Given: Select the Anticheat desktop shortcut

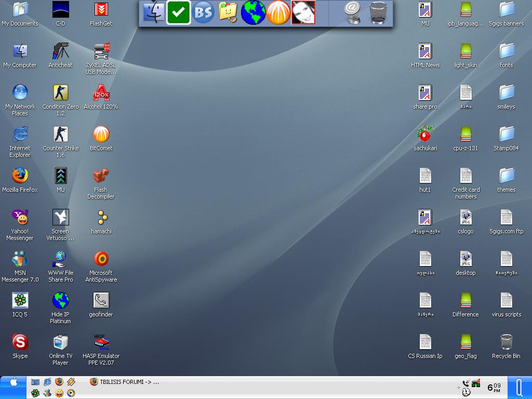Looking at the screenshot, I should pos(60,55).
